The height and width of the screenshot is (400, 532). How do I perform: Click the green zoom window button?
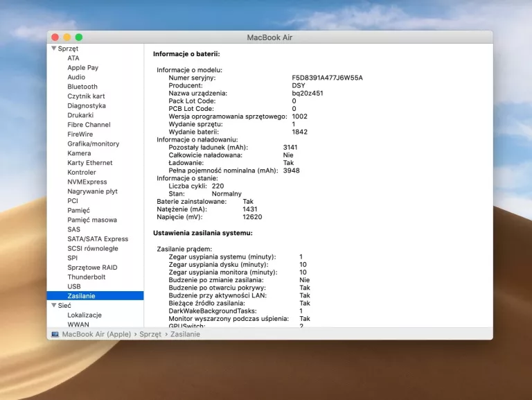pyautogui.click(x=79, y=37)
